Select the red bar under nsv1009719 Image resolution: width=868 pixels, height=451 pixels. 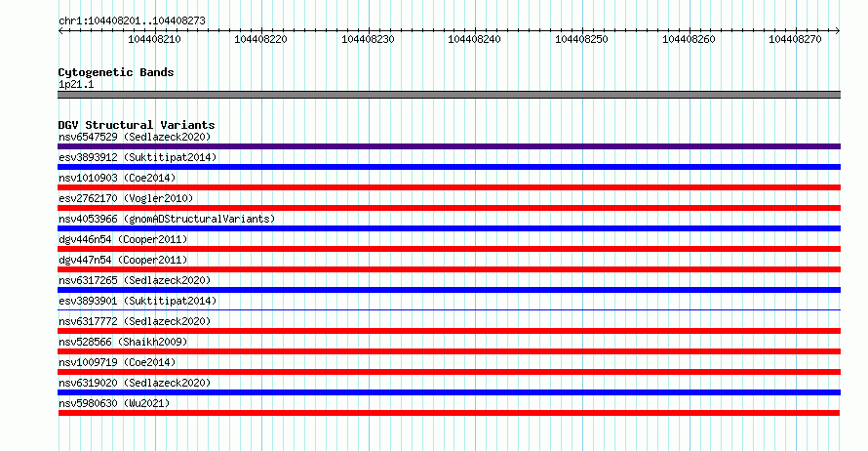pos(449,372)
